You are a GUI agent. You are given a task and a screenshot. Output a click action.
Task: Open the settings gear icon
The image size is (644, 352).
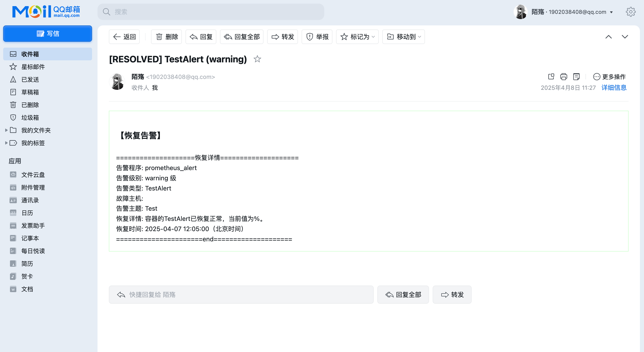630,12
